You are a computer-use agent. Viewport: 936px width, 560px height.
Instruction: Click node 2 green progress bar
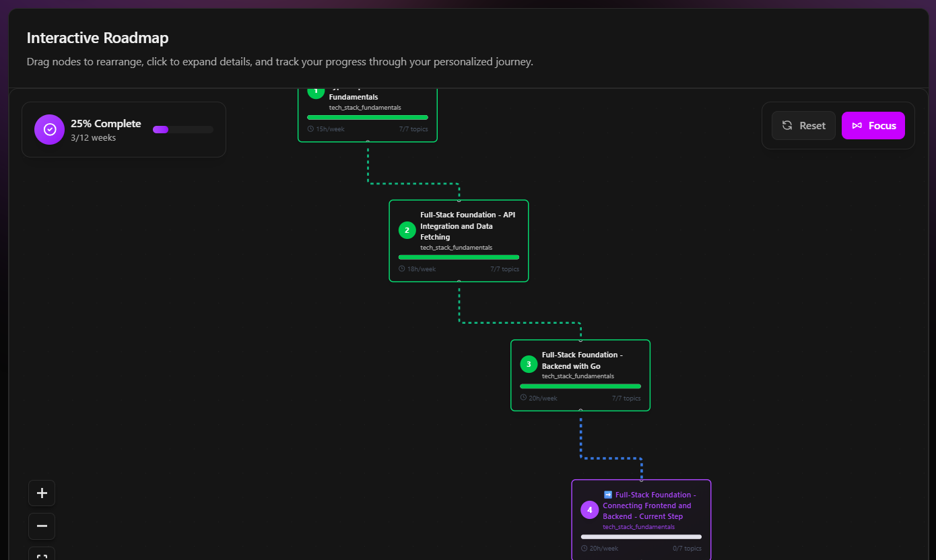[459, 257]
